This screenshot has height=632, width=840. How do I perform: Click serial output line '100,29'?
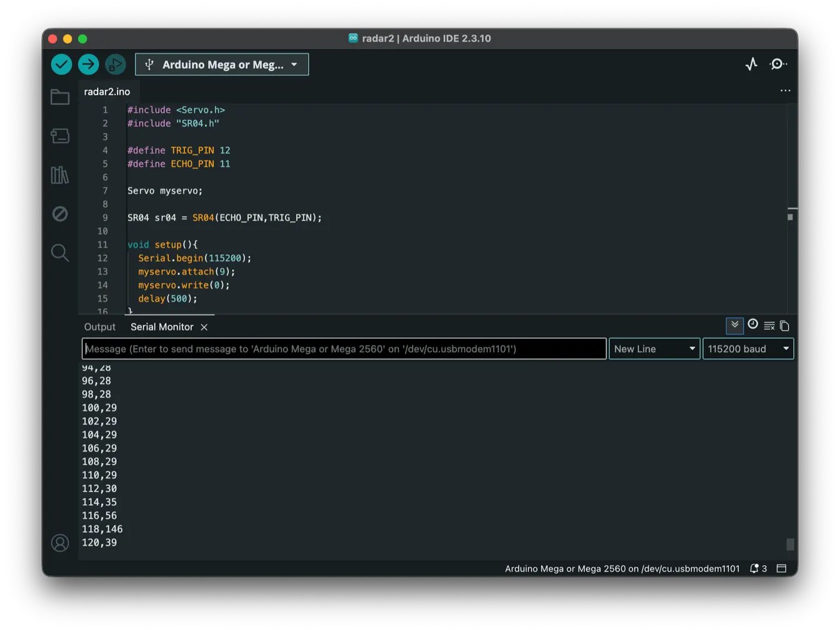(99, 408)
